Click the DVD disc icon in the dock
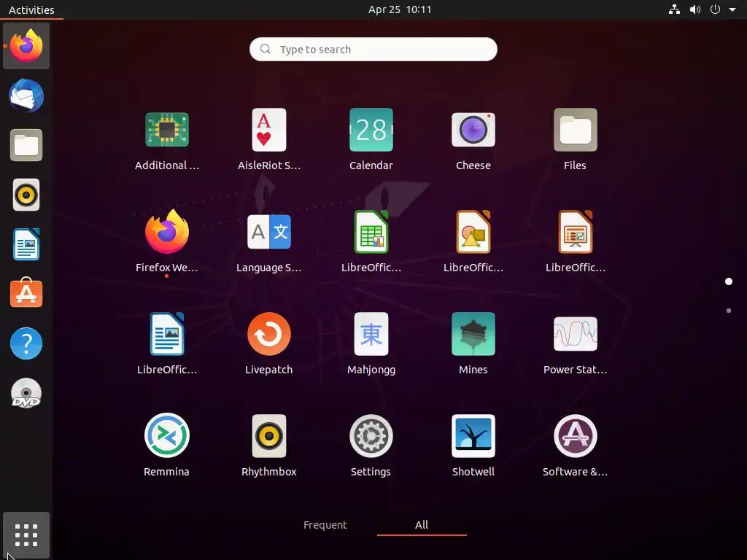Screen dimensions: 747x560 pos(26,393)
